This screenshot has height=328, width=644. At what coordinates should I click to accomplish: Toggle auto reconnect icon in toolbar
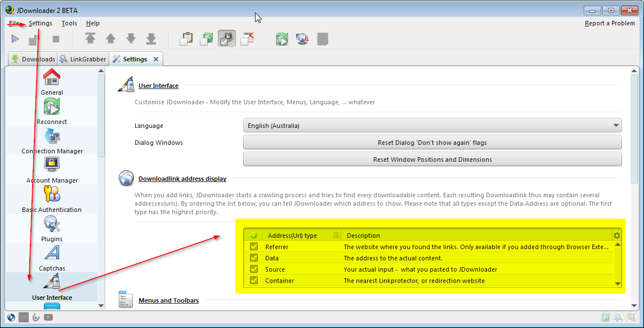[207, 39]
